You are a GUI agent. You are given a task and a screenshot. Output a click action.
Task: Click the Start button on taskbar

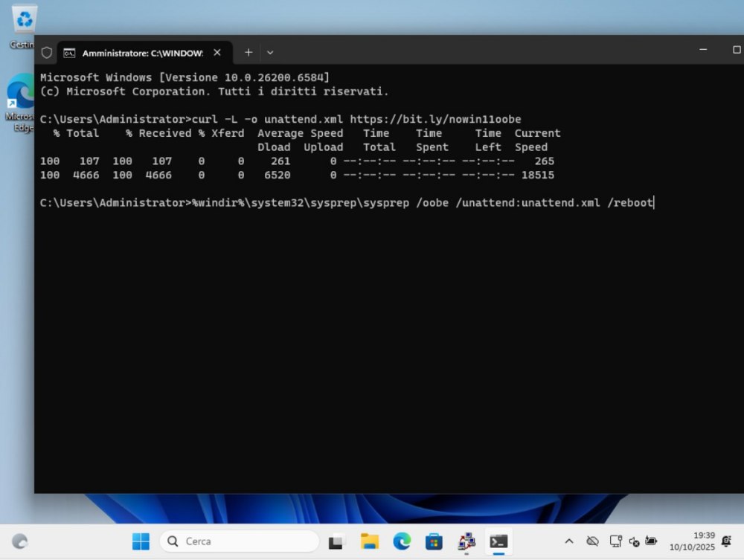click(141, 541)
